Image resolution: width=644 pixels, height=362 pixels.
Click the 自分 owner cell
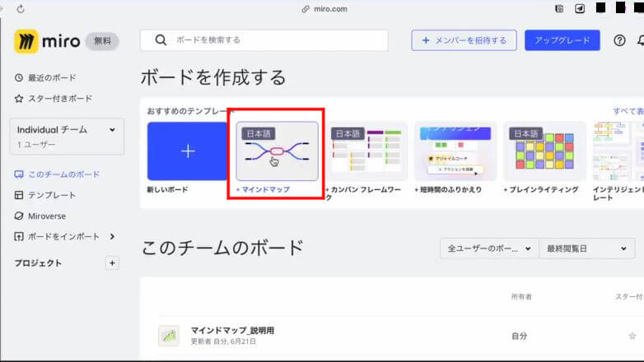(519, 336)
